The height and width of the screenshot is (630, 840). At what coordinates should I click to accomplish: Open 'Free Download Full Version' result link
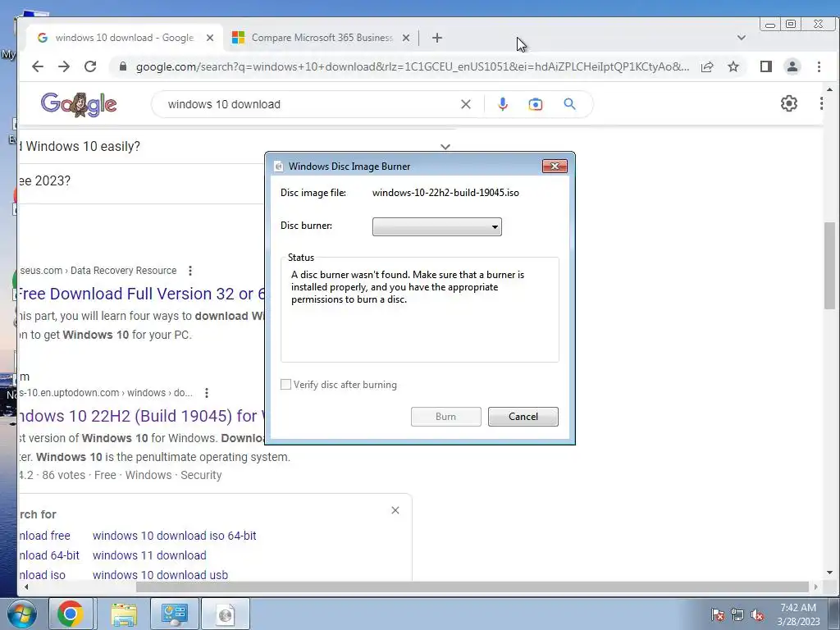141,294
